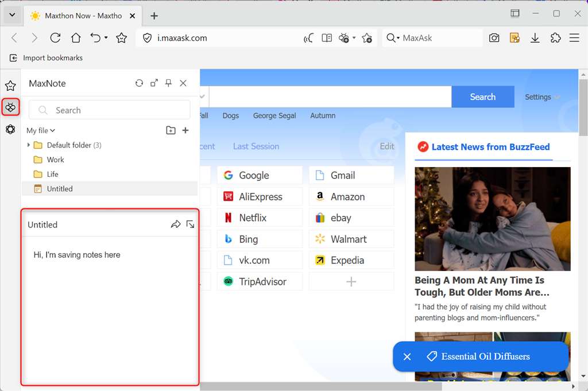This screenshot has width=588, height=391.
Task: Open the third sidebar gear icon
Action: pos(10,129)
